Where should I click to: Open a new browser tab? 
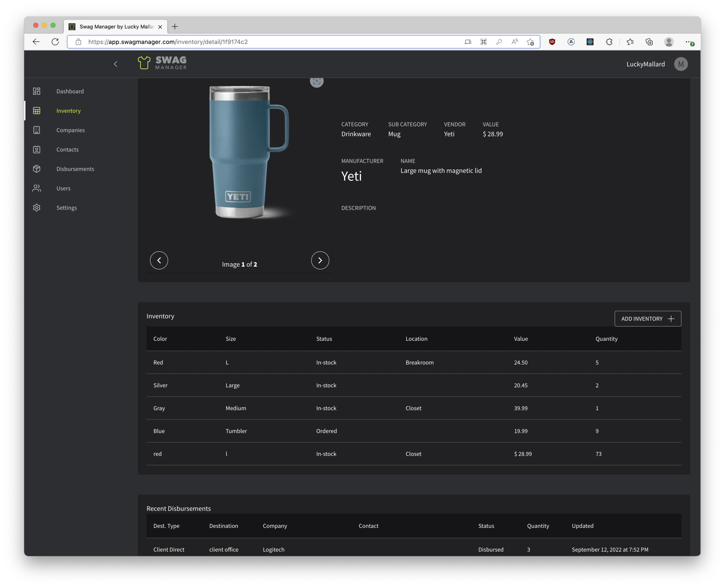(175, 27)
